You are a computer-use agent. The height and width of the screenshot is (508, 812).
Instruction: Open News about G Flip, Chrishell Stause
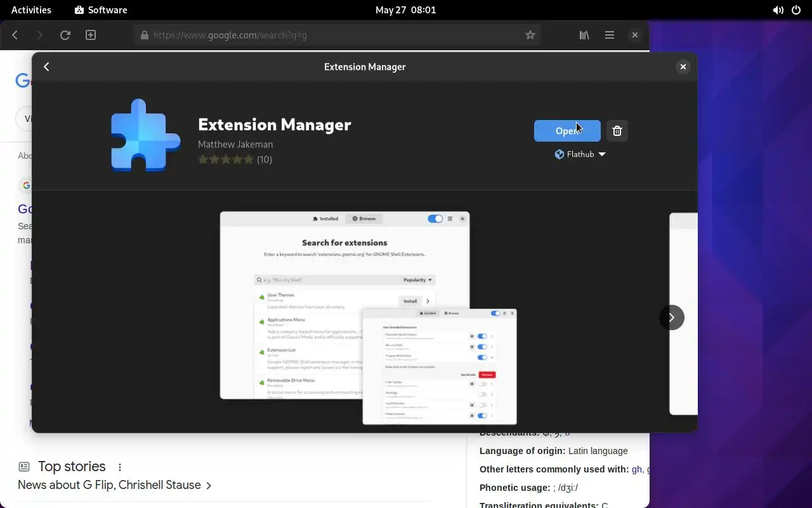pos(115,485)
